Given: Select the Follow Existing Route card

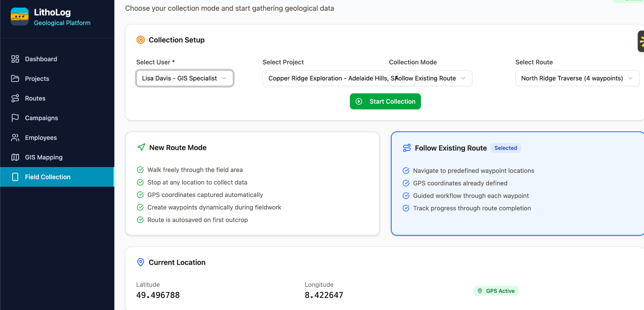Looking at the screenshot, I should point(517,184).
